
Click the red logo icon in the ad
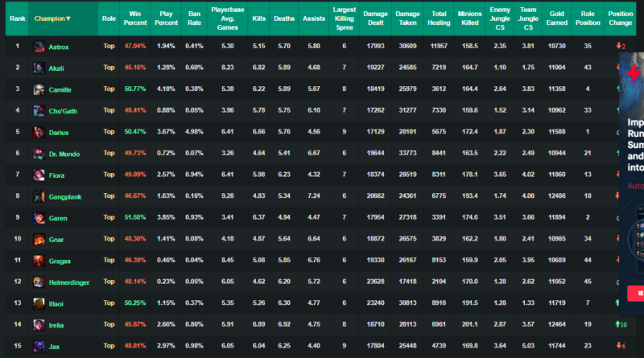click(635, 74)
